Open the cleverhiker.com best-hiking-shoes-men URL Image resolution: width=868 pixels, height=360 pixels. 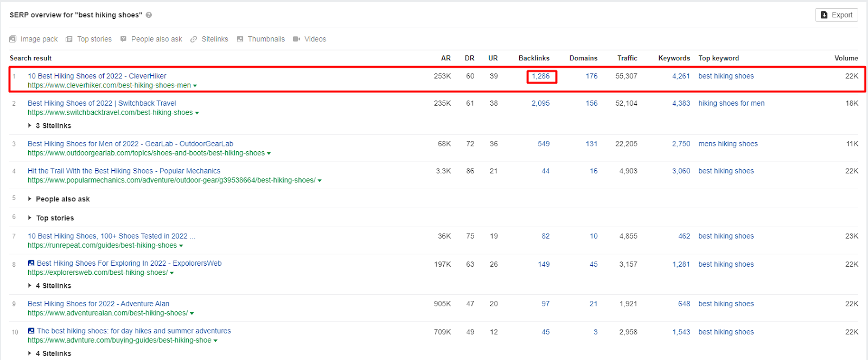pos(109,85)
